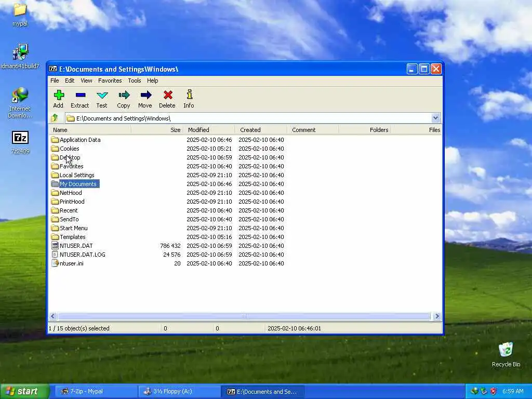Click the Info toolbar icon

point(189,95)
